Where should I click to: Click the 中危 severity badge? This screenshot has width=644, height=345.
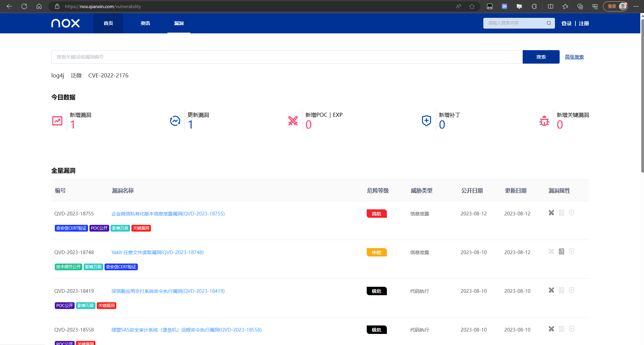(377, 252)
